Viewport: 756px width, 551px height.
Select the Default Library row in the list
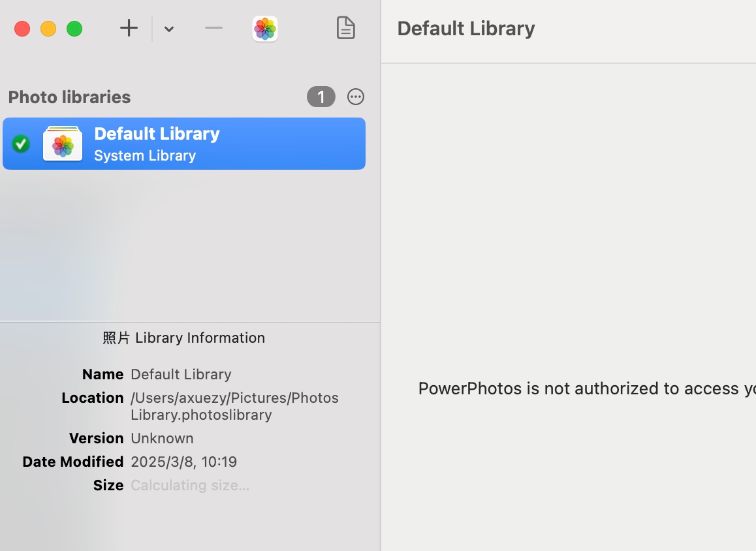[x=184, y=144]
